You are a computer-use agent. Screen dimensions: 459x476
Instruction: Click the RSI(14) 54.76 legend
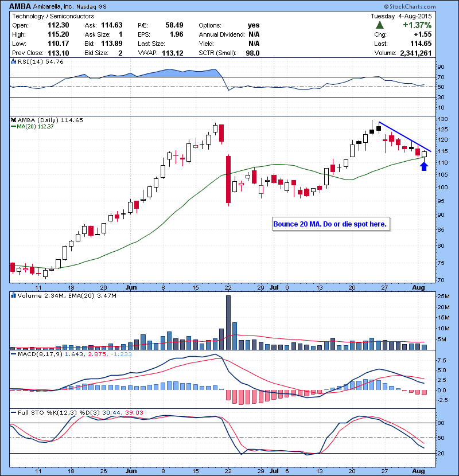click(41, 61)
